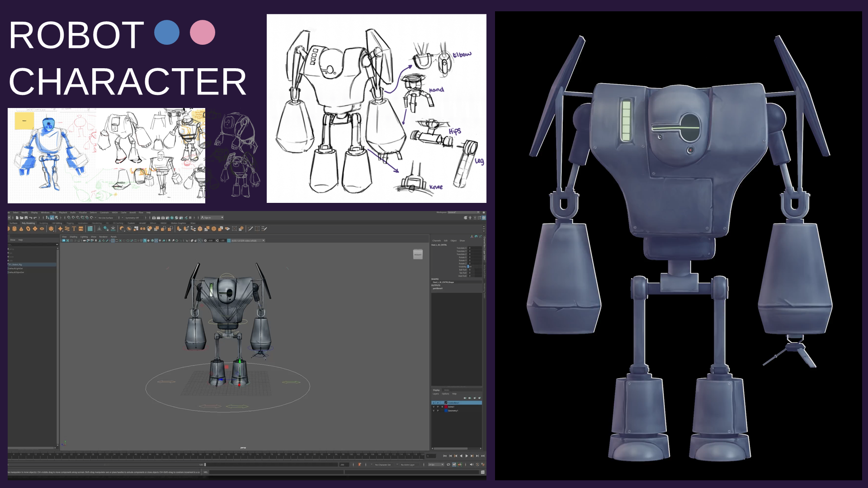Select the polygon Type (T) tool shelf icon

pos(74,229)
